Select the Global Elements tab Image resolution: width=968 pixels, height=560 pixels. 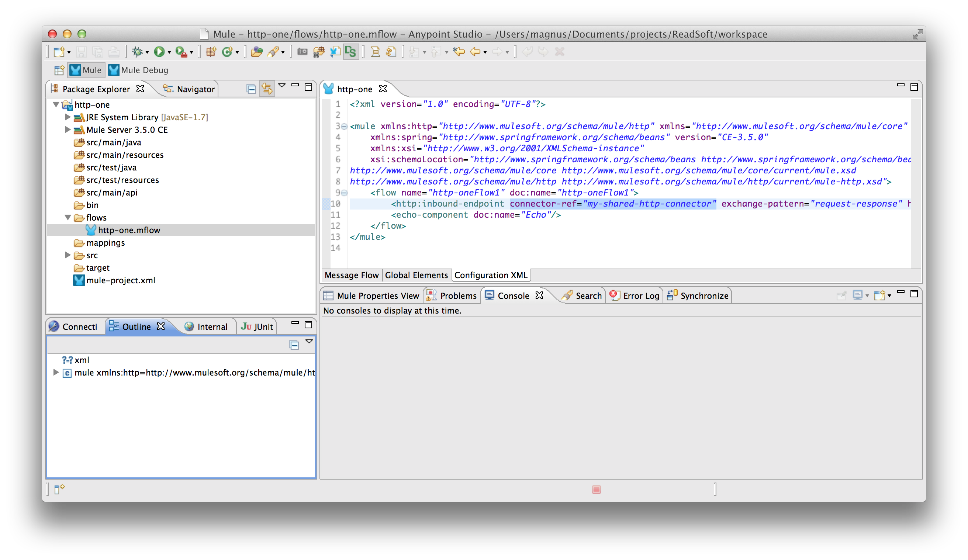coord(415,275)
